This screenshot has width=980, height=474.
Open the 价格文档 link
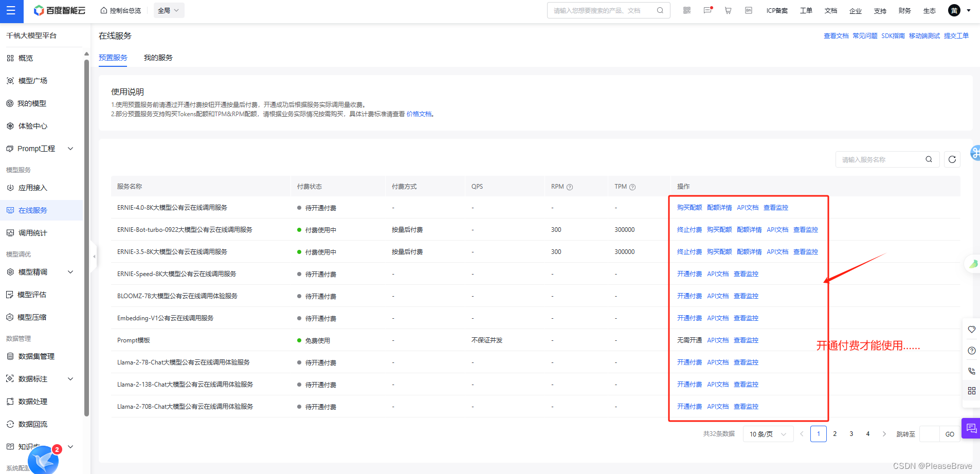point(419,114)
